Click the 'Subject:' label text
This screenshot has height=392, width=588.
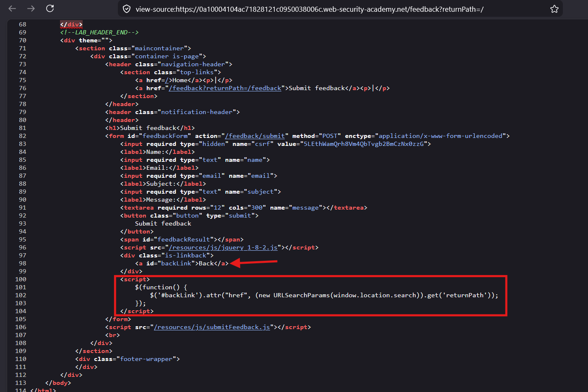click(161, 184)
